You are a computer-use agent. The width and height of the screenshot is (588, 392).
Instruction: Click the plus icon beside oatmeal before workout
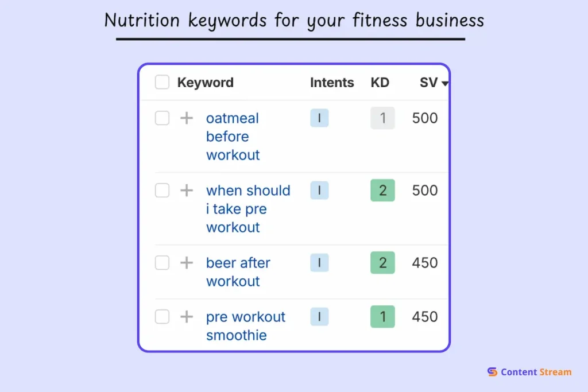187,118
